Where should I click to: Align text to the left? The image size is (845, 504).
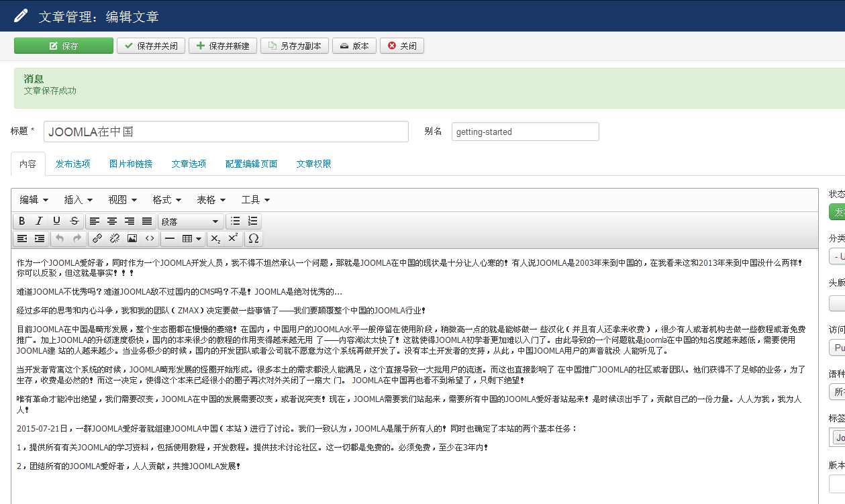(95, 221)
